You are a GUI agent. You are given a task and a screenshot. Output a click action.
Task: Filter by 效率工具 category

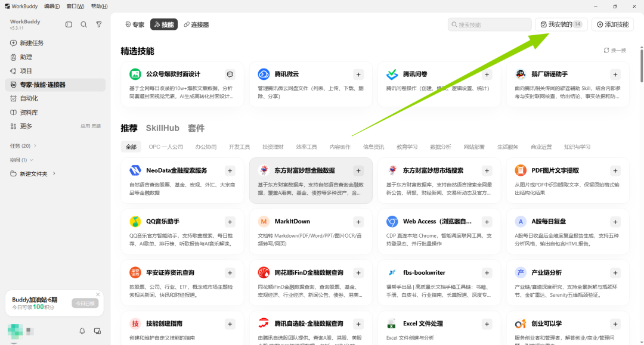[x=306, y=147]
